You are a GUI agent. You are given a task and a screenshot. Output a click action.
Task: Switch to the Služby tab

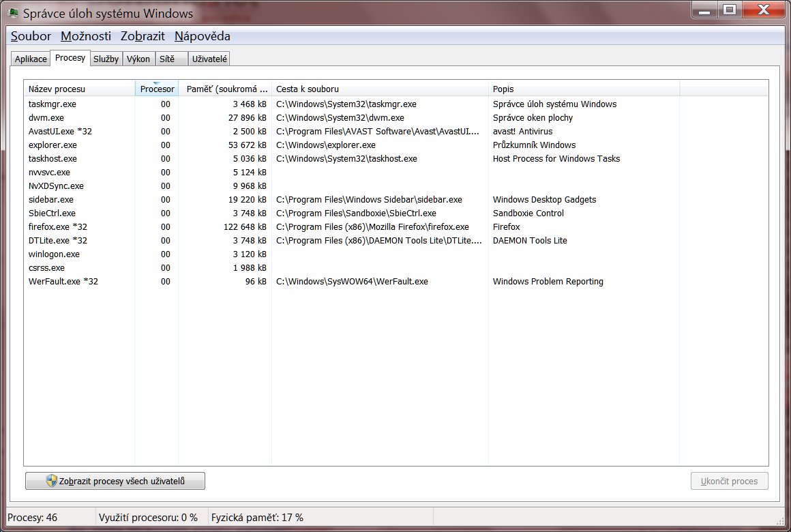click(x=106, y=59)
